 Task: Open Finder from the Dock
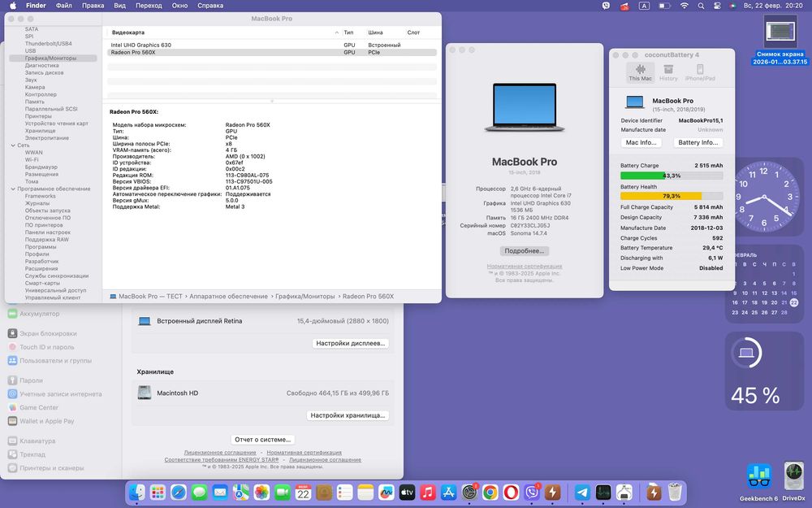136,492
